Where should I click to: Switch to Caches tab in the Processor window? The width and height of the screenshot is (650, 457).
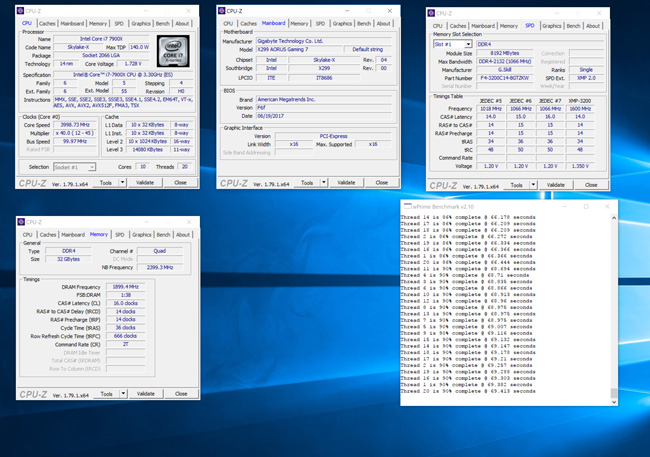(x=45, y=22)
